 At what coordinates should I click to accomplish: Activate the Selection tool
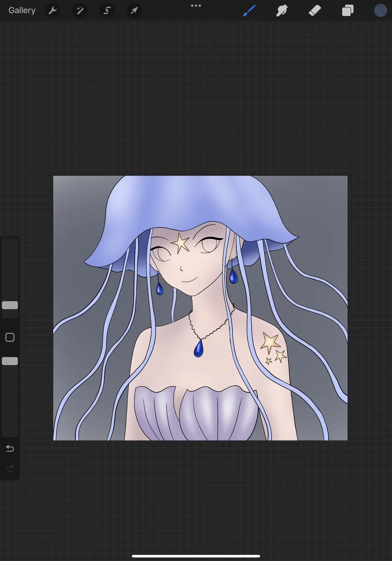pyautogui.click(x=107, y=11)
